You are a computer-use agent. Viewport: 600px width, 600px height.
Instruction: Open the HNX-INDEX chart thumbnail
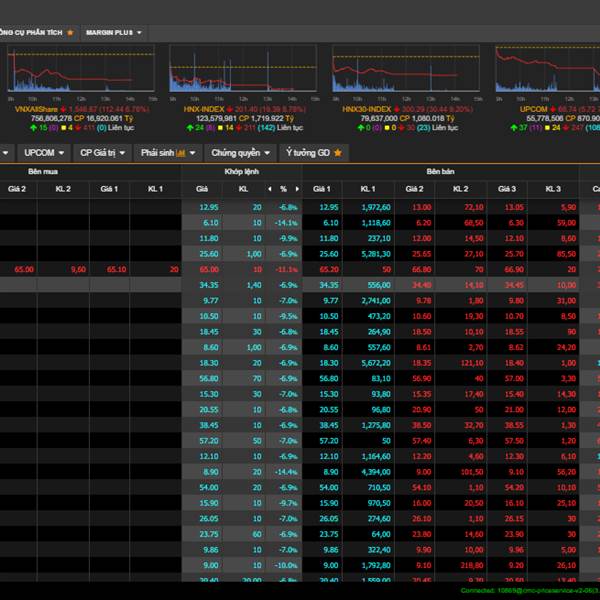(x=243, y=68)
